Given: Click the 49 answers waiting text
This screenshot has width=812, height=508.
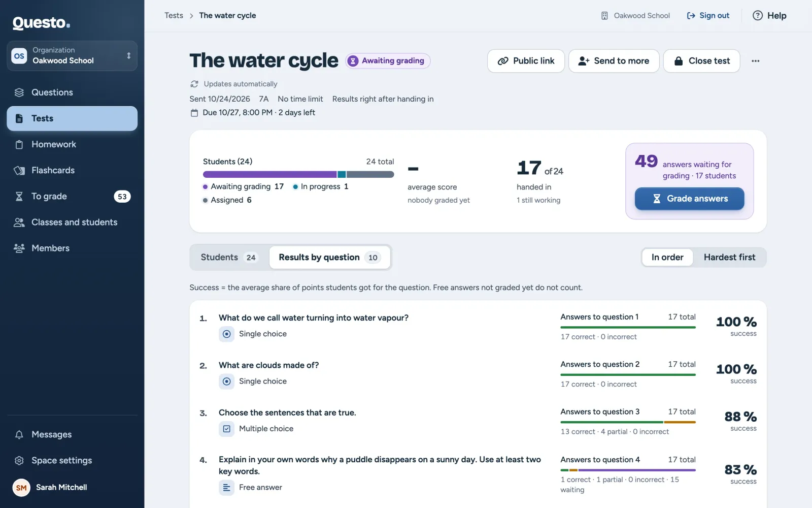Looking at the screenshot, I should (x=686, y=167).
